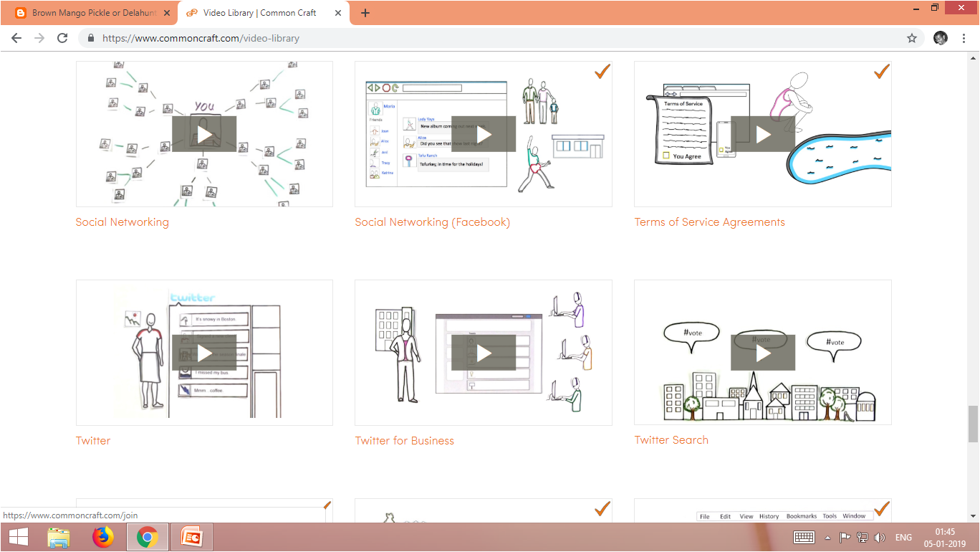
Task: Play the Twitter video
Action: point(204,353)
